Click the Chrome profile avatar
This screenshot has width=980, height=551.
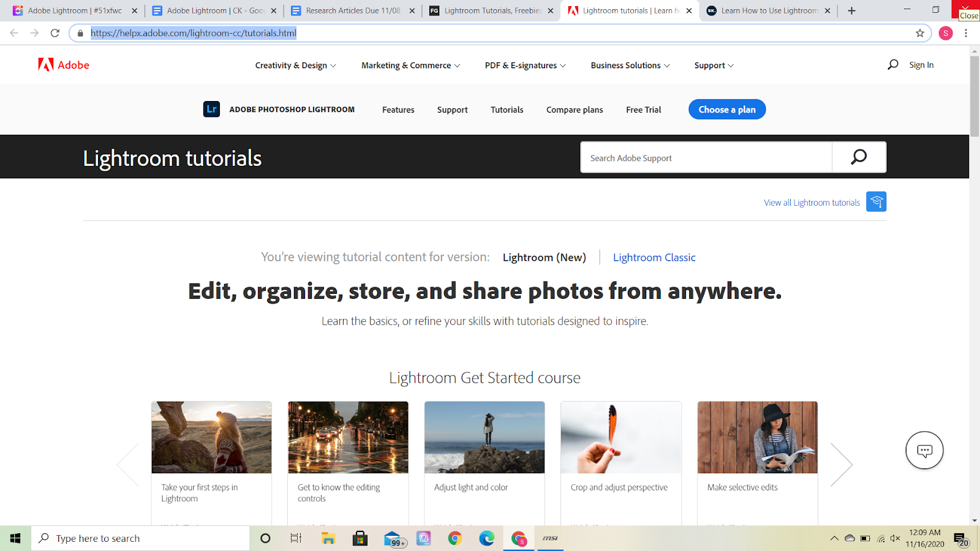pos(946,33)
